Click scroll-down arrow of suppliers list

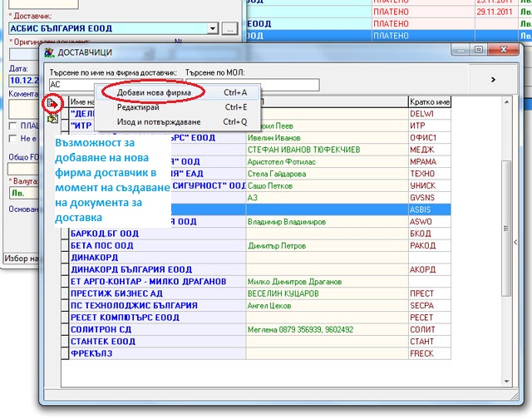click(x=506, y=382)
